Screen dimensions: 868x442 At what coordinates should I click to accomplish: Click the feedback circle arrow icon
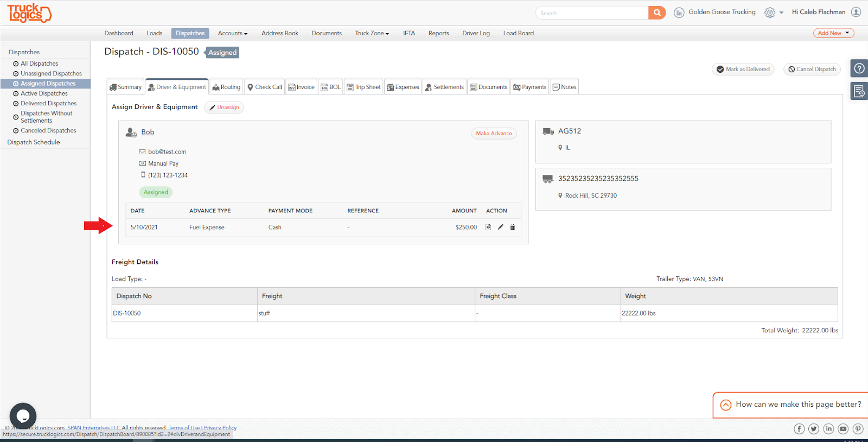click(x=725, y=405)
